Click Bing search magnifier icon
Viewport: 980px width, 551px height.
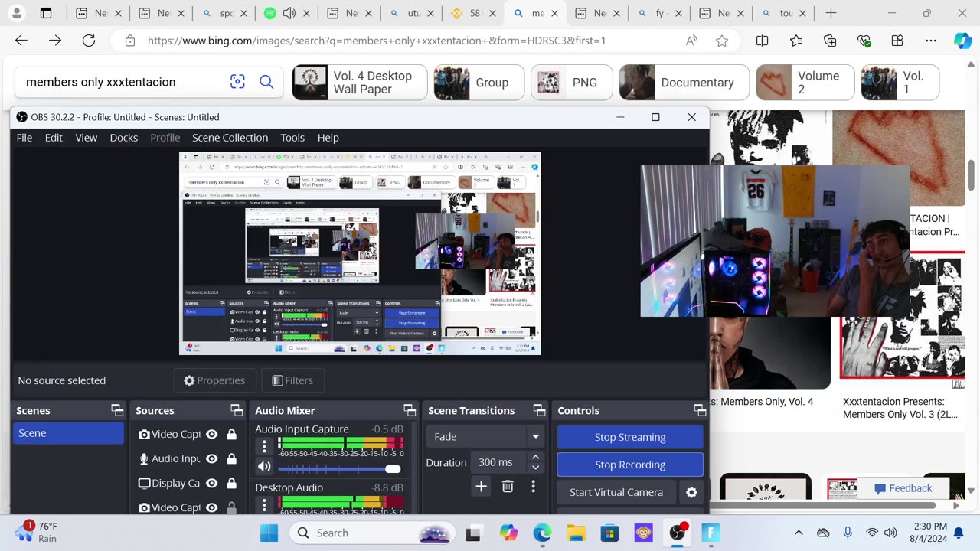266,82
